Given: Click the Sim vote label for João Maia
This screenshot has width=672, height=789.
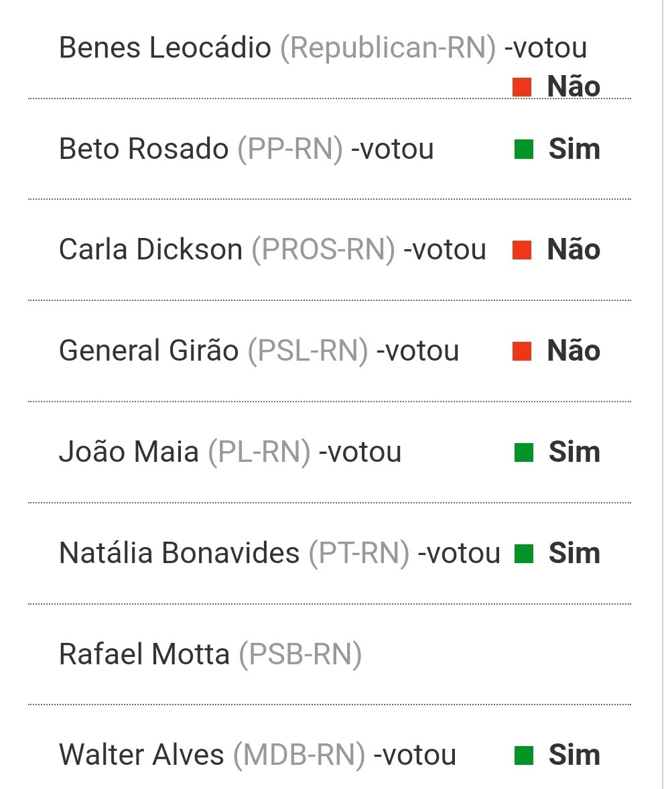Looking at the screenshot, I should tap(574, 452).
